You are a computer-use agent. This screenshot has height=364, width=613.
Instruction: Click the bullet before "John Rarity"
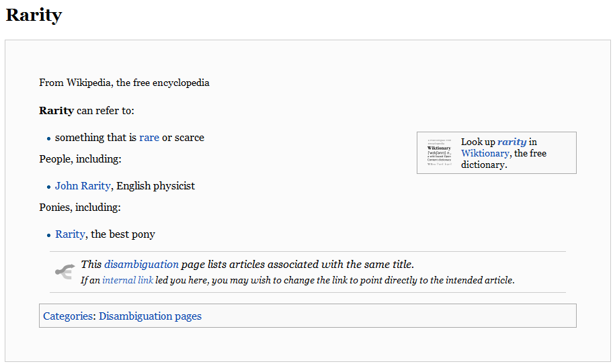pyautogui.click(x=49, y=187)
